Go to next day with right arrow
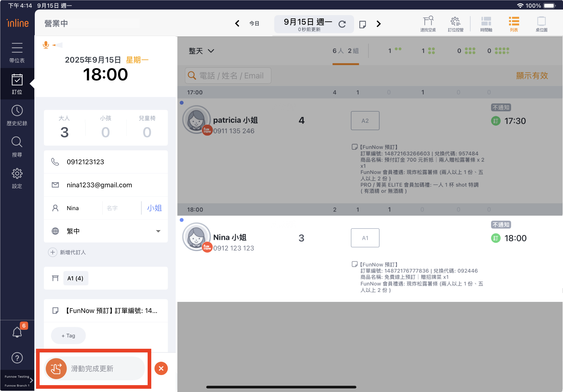This screenshot has height=392, width=563. click(378, 24)
